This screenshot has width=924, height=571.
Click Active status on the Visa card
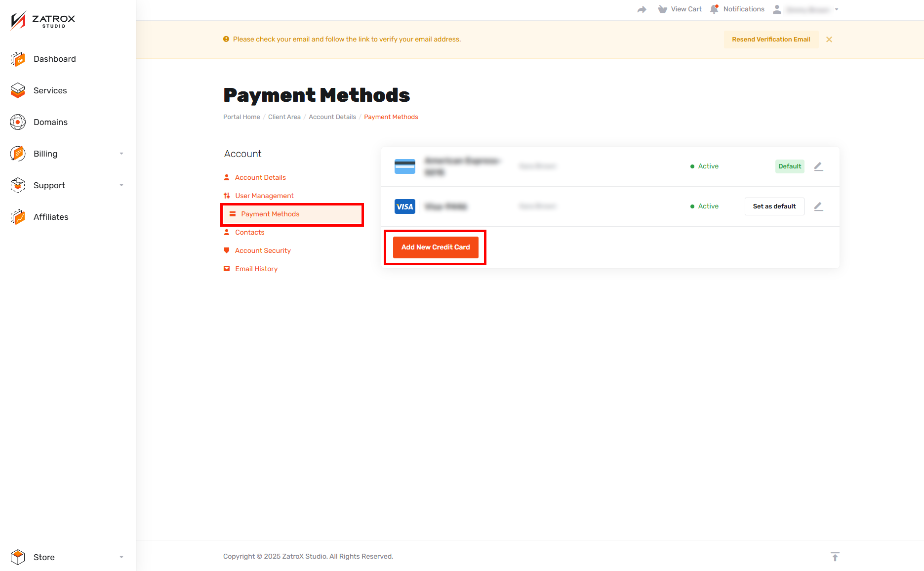(x=704, y=206)
